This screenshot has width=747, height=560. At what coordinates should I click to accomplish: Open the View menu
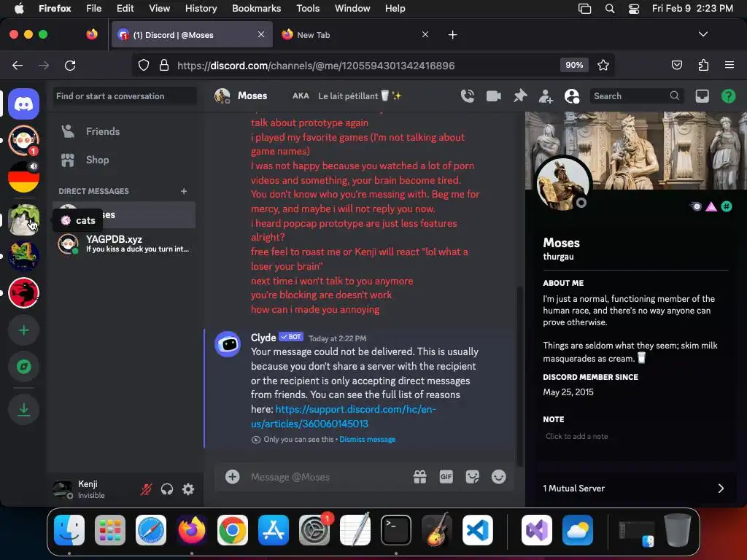(159, 9)
